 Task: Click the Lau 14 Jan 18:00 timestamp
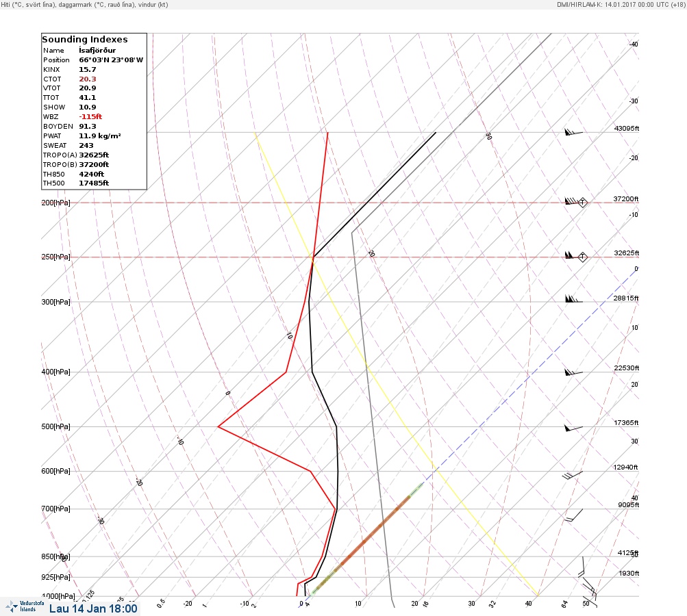(93, 608)
